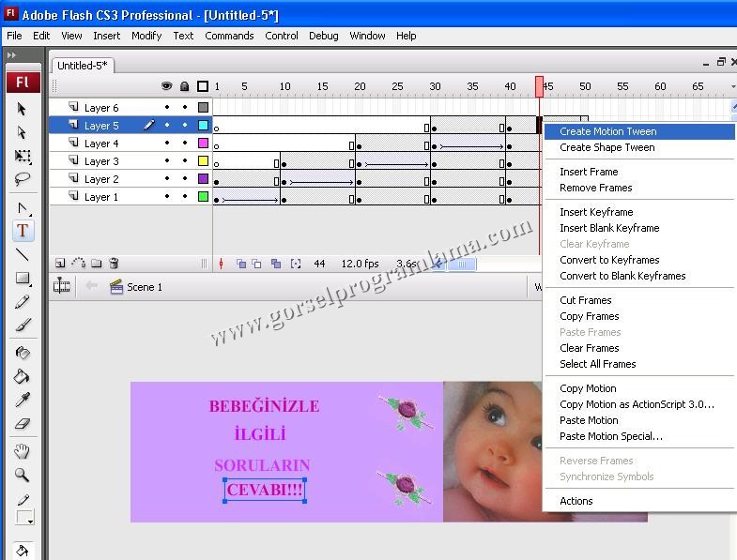Choose the Eraser tool

(x=23, y=424)
